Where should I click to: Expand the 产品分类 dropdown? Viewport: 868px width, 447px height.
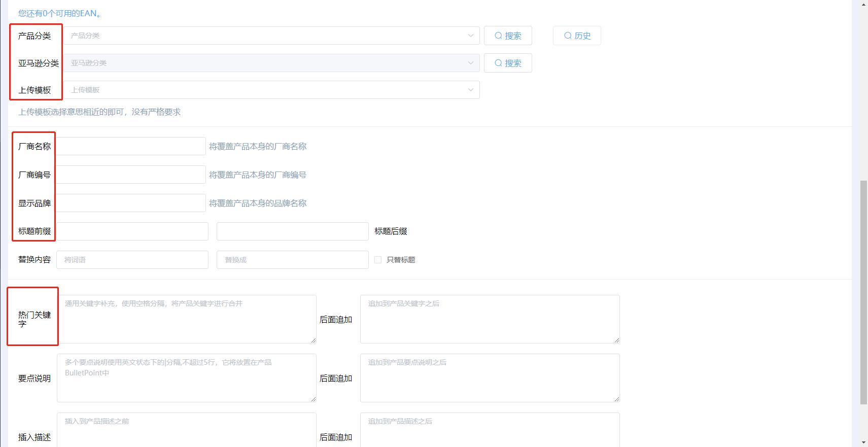point(271,36)
